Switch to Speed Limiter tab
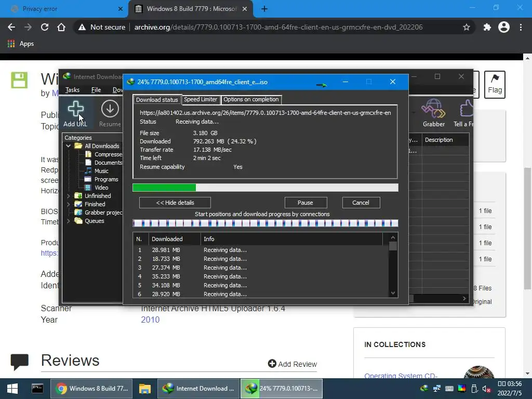The width and height of the screenshot is (532, 399). coord(201,99)
